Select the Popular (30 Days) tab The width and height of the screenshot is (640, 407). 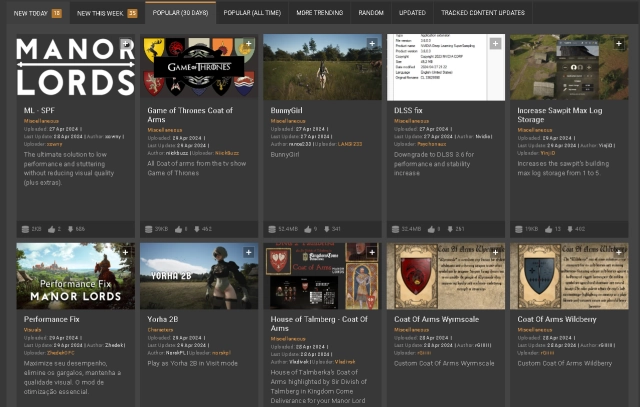click(180, 13)
